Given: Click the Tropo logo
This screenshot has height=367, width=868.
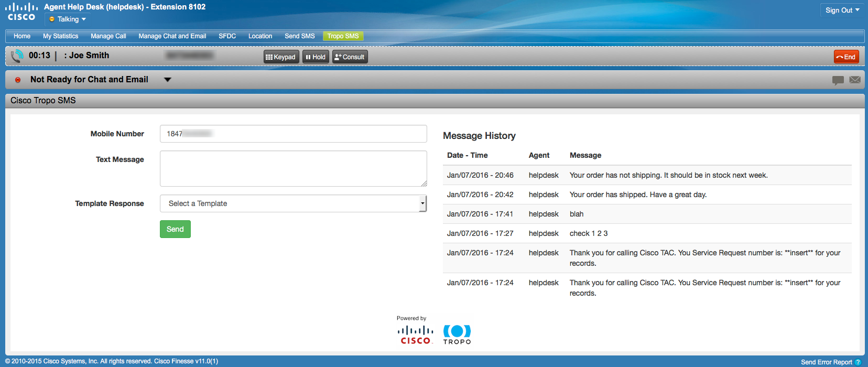Looking at the screenshot, I should coord(457,334).
